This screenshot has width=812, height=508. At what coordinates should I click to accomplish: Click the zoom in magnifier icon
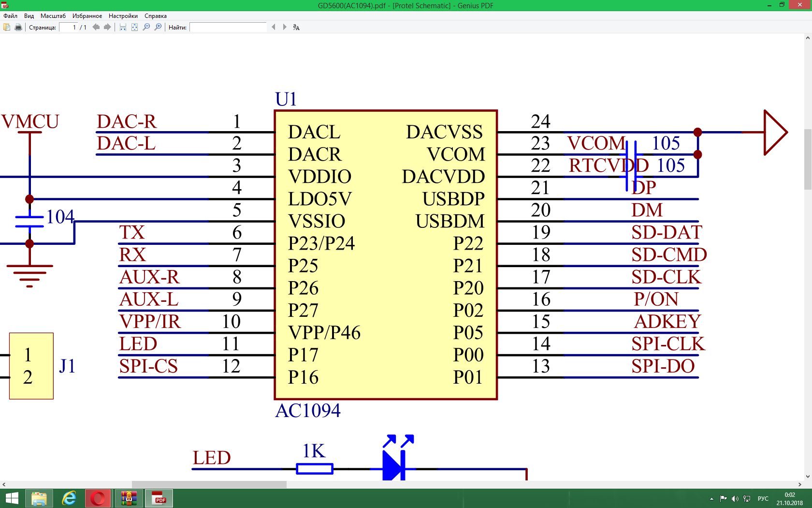pyautogui.click(x=158, y=27)
